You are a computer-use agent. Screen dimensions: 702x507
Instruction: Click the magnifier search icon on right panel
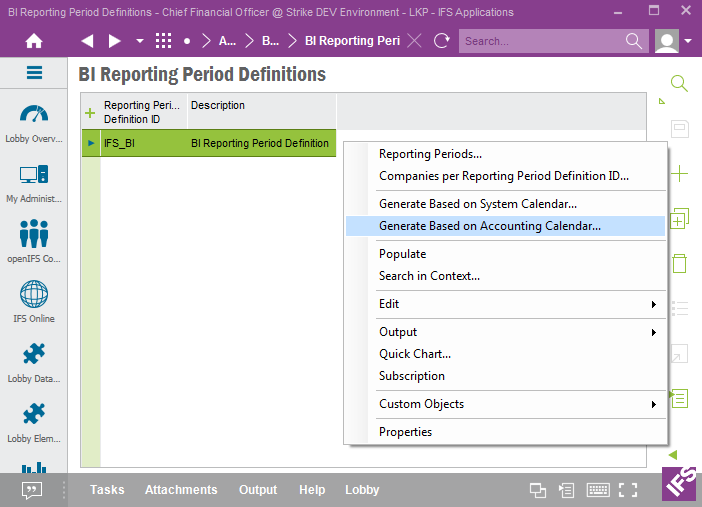click(x=679, y=84)
